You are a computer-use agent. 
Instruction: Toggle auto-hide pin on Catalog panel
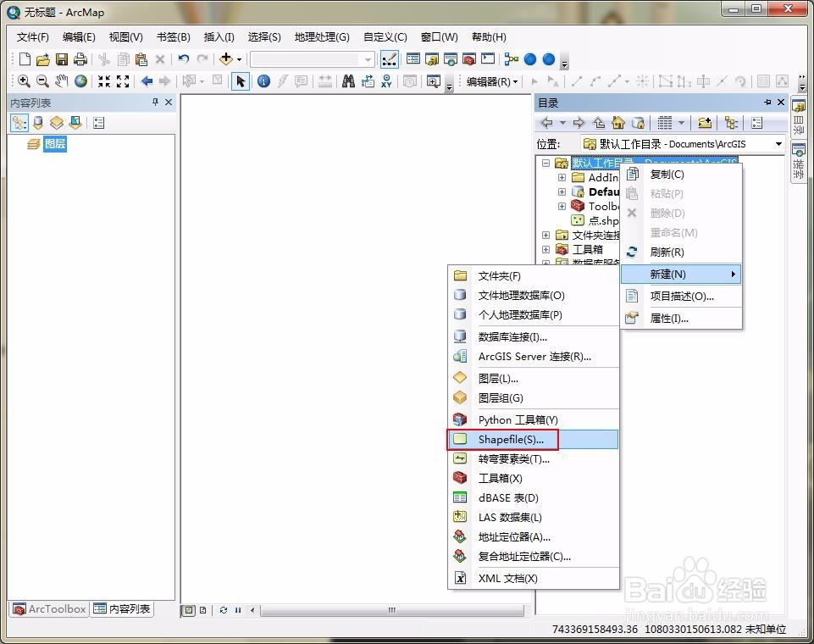click(x=767, y=103)
